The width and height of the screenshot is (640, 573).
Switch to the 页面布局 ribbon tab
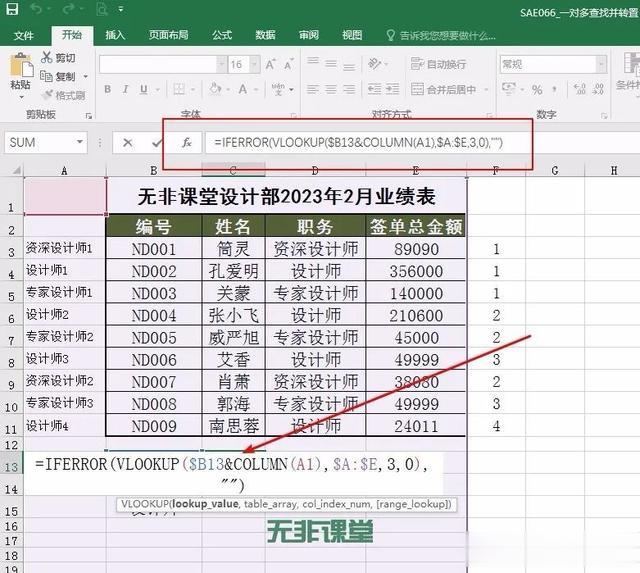[x=169, y=35]
